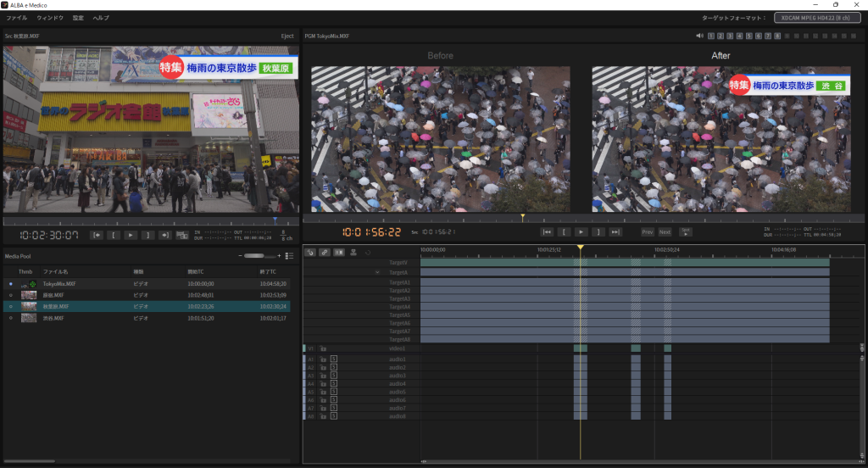Click the first tool icon in the timeline toolbar

point(310,252)
